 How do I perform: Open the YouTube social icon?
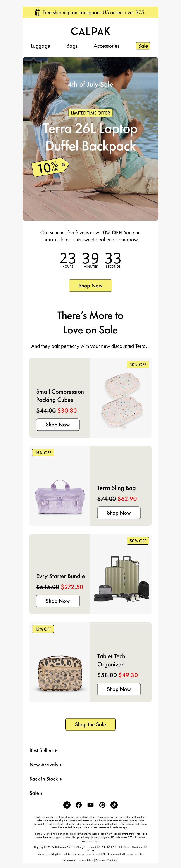click(90, 805)
